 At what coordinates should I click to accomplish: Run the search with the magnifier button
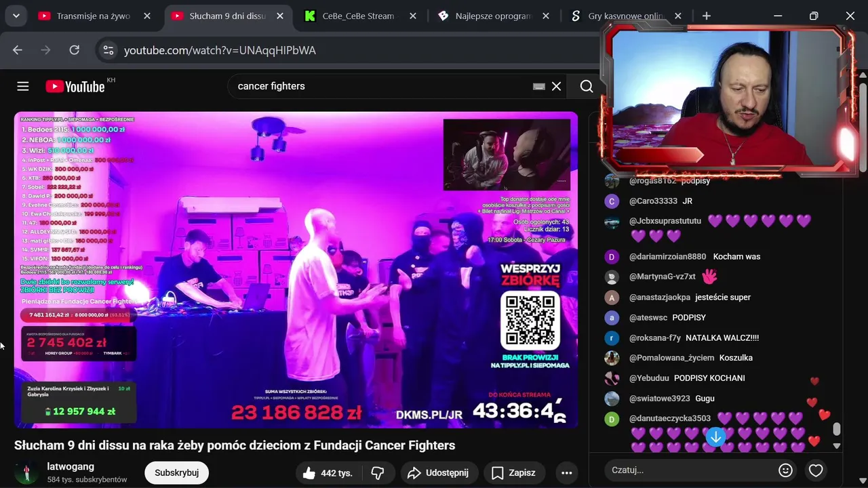587,86
